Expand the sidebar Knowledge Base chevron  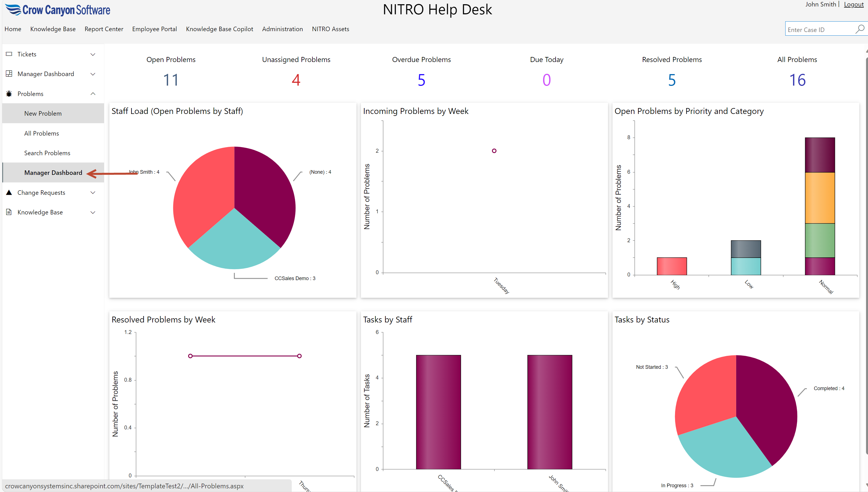tap(93, 212)
